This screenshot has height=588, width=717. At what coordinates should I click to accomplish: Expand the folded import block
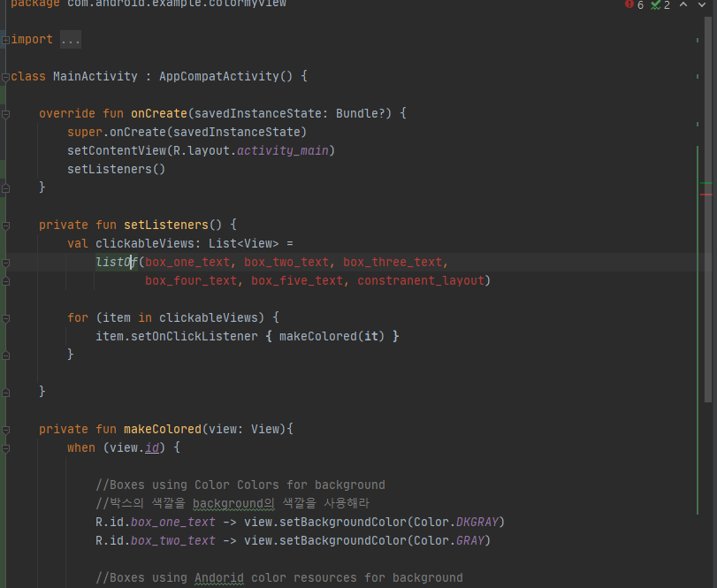click(x=5, y=41)
